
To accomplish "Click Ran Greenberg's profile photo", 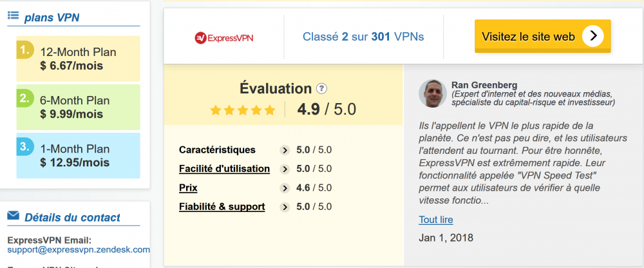I will click(x=432, y=93).
